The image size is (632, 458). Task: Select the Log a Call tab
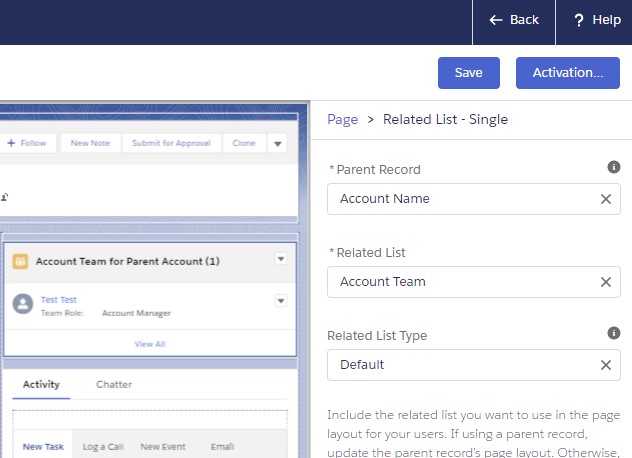103,447
